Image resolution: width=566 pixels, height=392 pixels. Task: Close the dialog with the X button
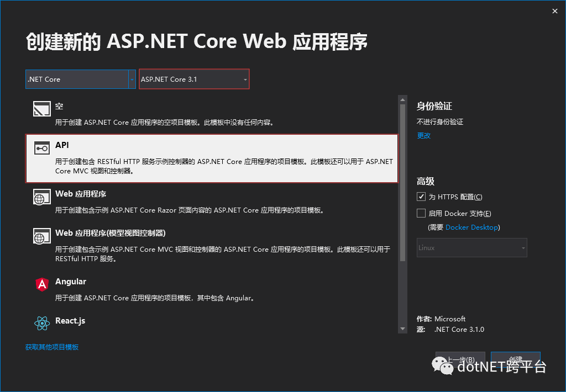tap(555, 11)
